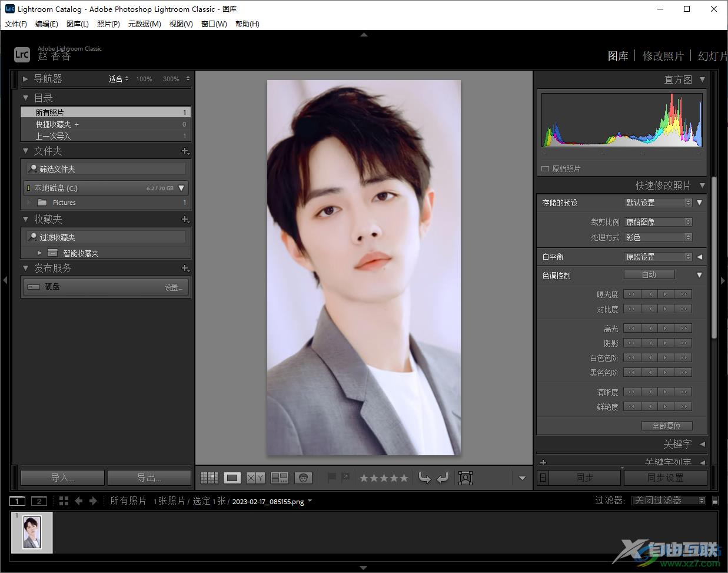Switch to Loupe view in the toolbar
This screenshot has width=728, height=573.
(x=232, y=478)
